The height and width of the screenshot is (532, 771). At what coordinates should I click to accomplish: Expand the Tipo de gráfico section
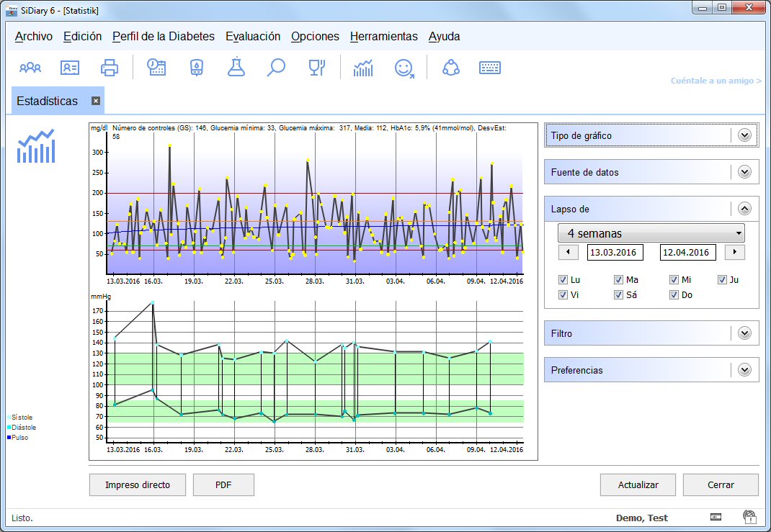(x=744, y=135)
